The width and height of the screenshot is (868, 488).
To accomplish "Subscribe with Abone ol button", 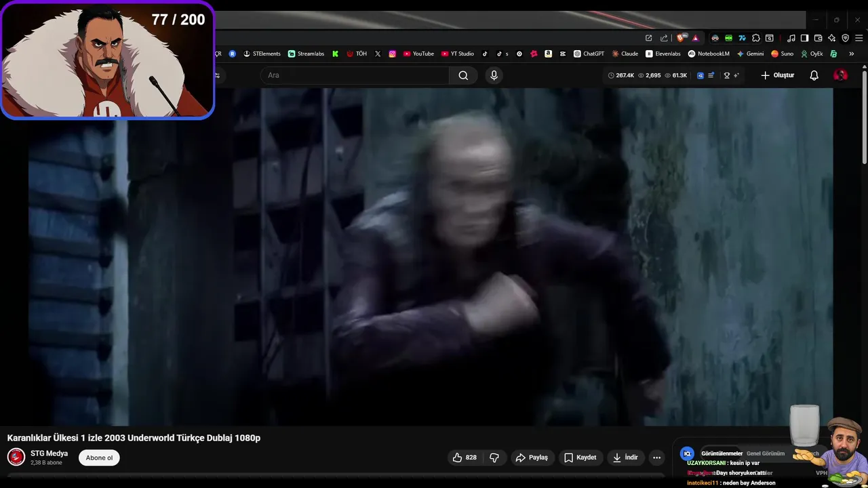I will (x=99, y=457).
